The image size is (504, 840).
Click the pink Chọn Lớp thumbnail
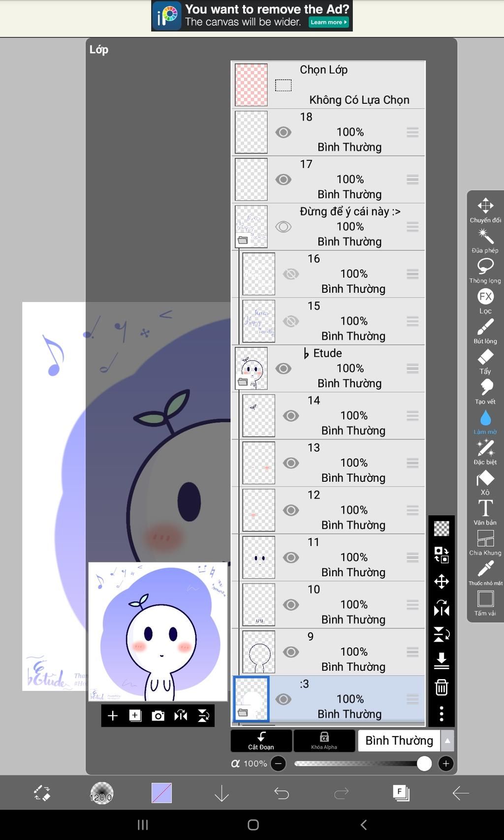(x=252, y=85)
